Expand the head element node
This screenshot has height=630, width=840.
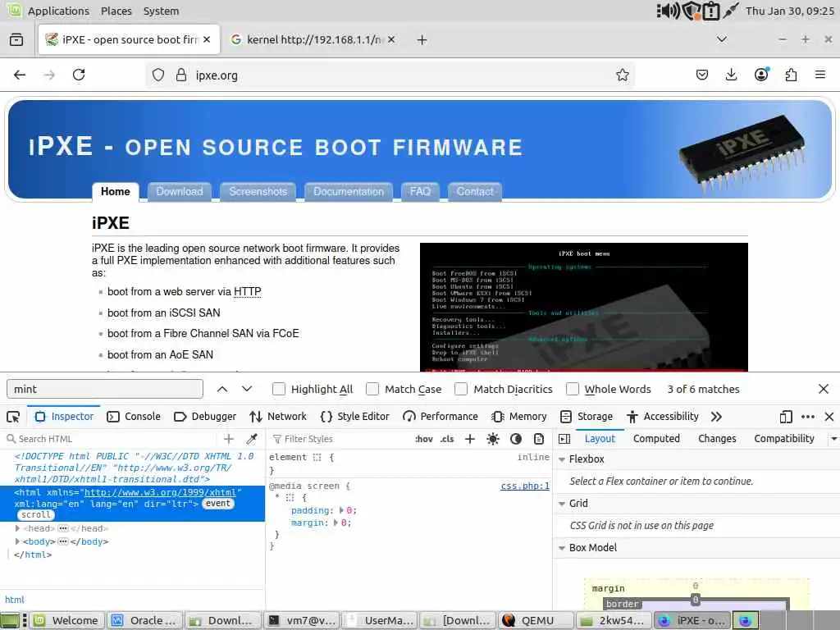[x=18, y=528]
